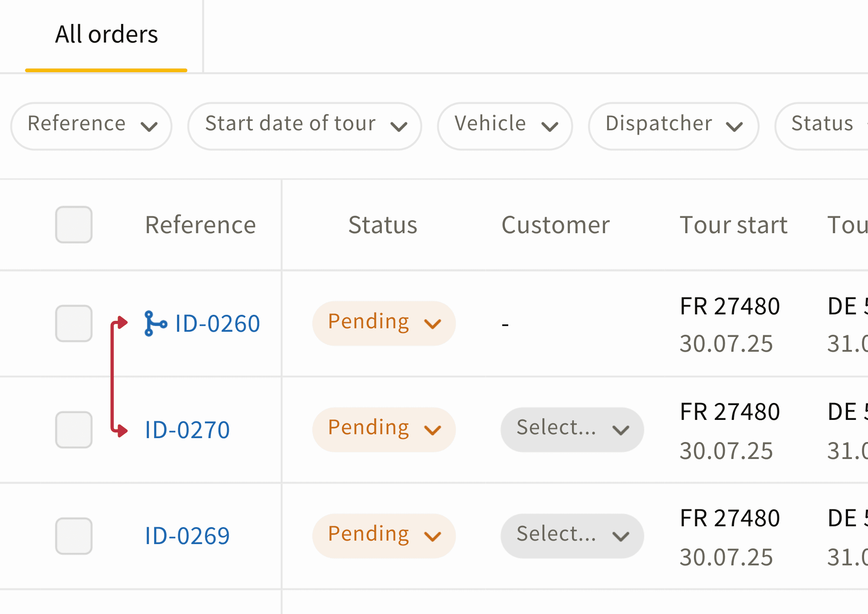Click the chevron in the Dispatcher filter
The image size is (868, 614).
click(734, 126)
